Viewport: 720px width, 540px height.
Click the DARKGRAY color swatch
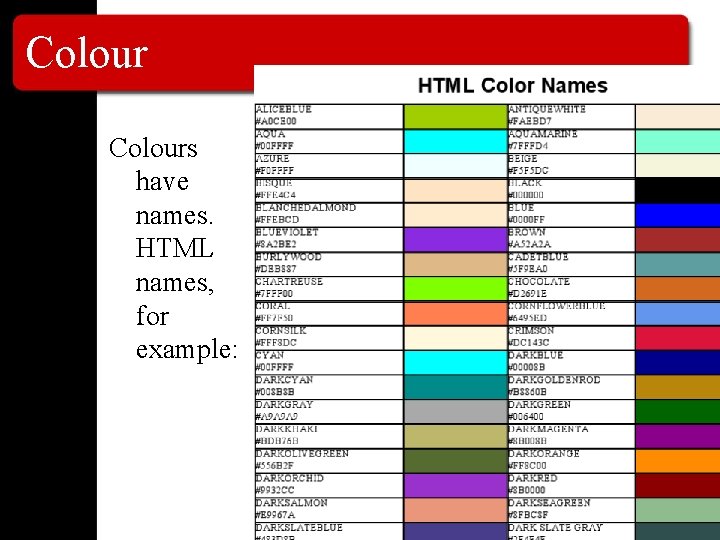pos(456,412)
